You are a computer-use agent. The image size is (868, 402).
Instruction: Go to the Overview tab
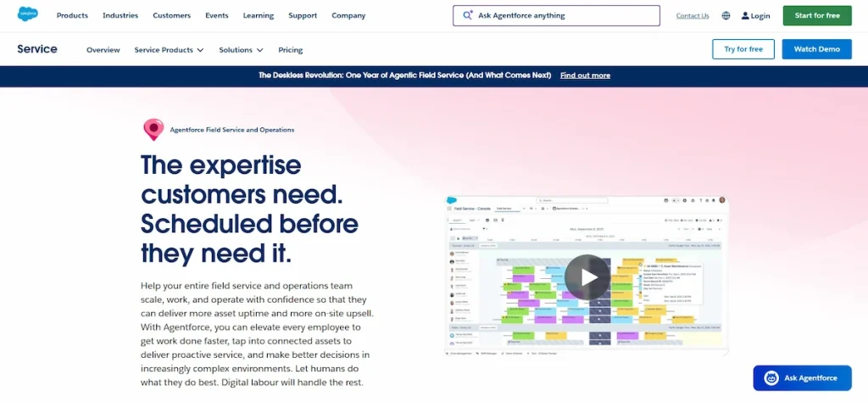[103, 50]
